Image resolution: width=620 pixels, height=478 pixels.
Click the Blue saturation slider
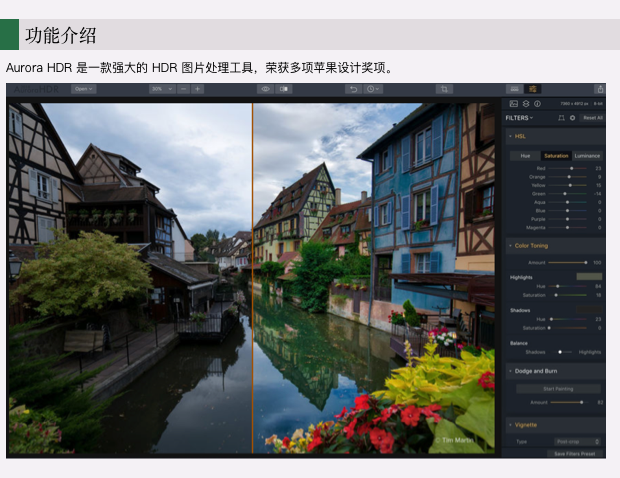pos(567,211)
